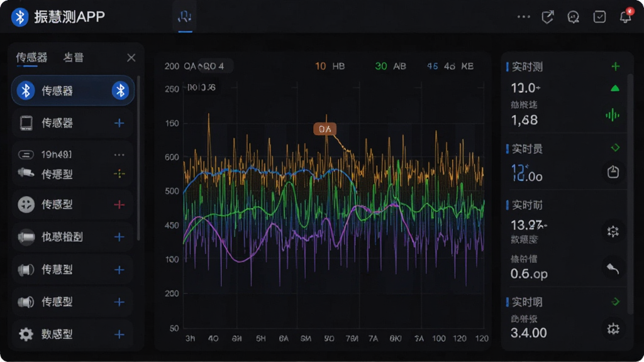Toggle the orange 10 HB legend series
The height and width of the screenshot is (362, 644).
[x=330, y=66]
